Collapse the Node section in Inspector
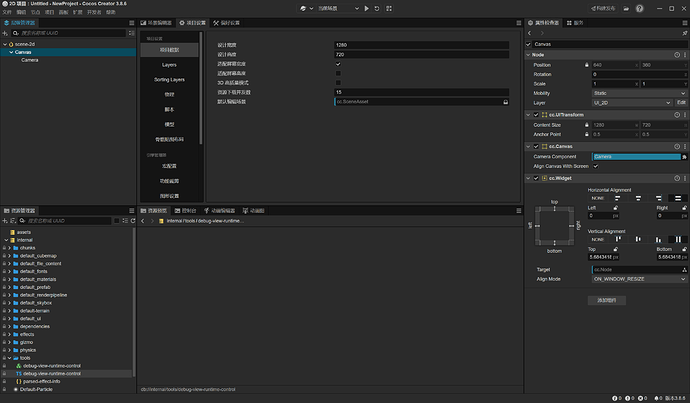 click(528, 55)
